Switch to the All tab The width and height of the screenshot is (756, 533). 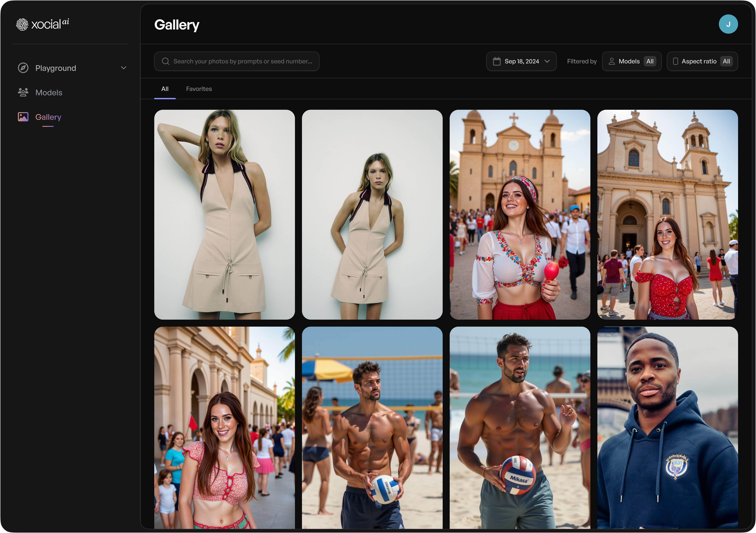[x=165, y=89]
